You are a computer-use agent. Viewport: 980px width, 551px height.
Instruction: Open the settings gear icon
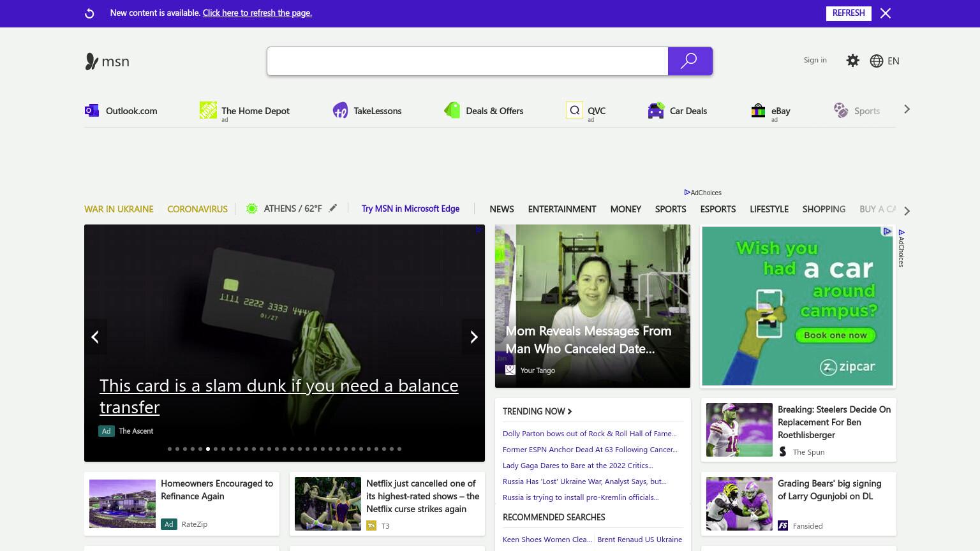click(x=853, y=61)
